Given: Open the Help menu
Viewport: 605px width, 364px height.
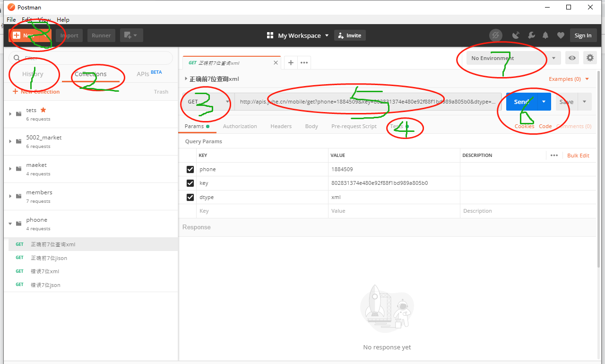Looking at the screenshot, I should click(63, 20).
